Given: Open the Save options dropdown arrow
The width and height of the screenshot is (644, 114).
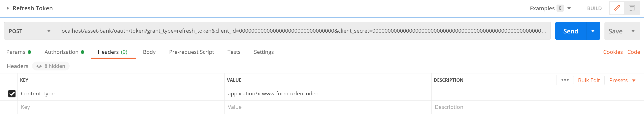Looking at the screenshot, I should point(633,31).
